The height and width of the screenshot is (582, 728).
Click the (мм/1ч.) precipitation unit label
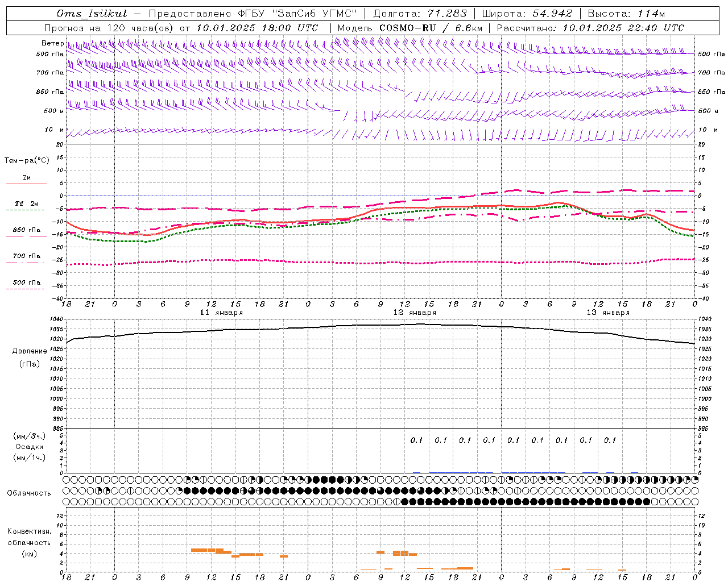(x=30, y=458)
